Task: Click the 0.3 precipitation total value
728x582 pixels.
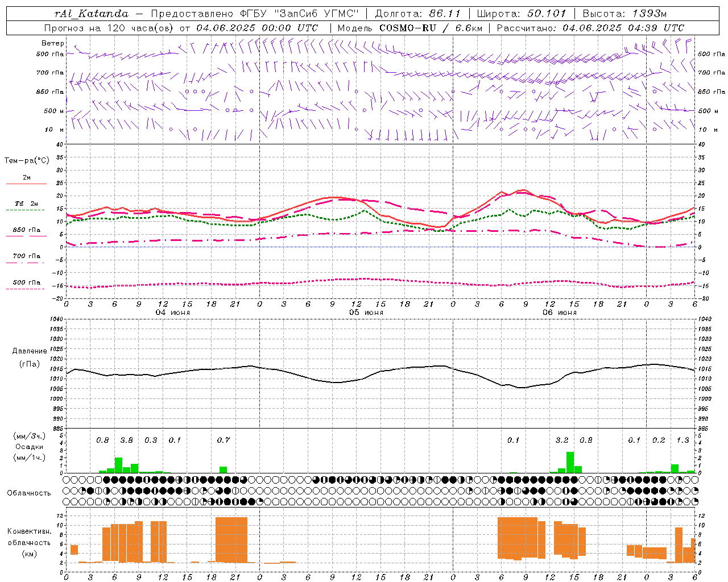Action: (x=151, y=440)
